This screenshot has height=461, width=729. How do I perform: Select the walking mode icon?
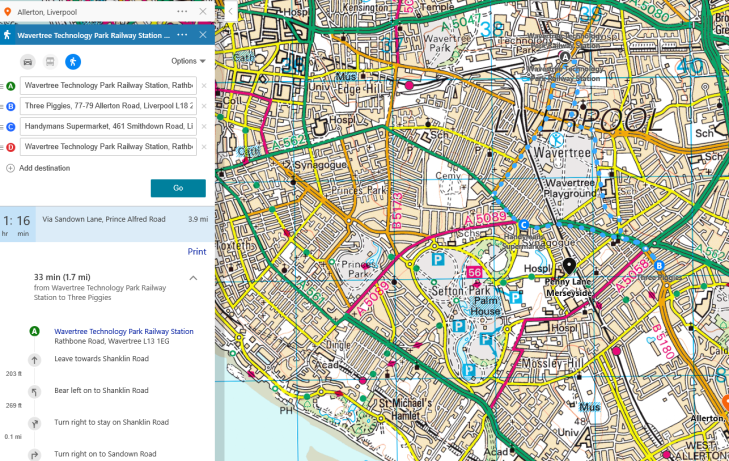coord(73,61)
